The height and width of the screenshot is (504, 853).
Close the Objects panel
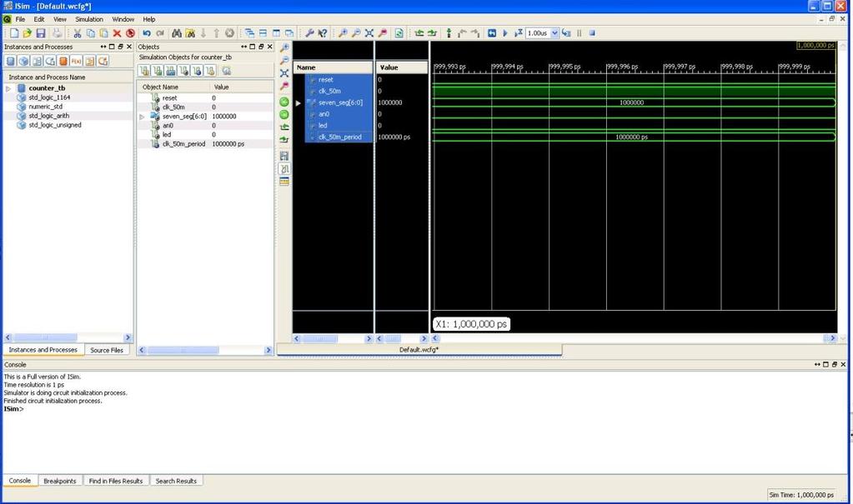pos(269,47)
